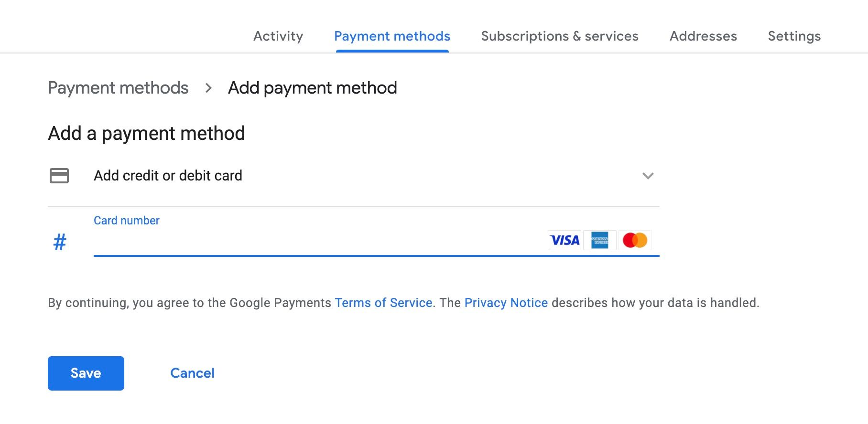The width and height of the screenshot is (868, 424).
Task: Switch to the Activity tab
Action: (x=278, y=36)
